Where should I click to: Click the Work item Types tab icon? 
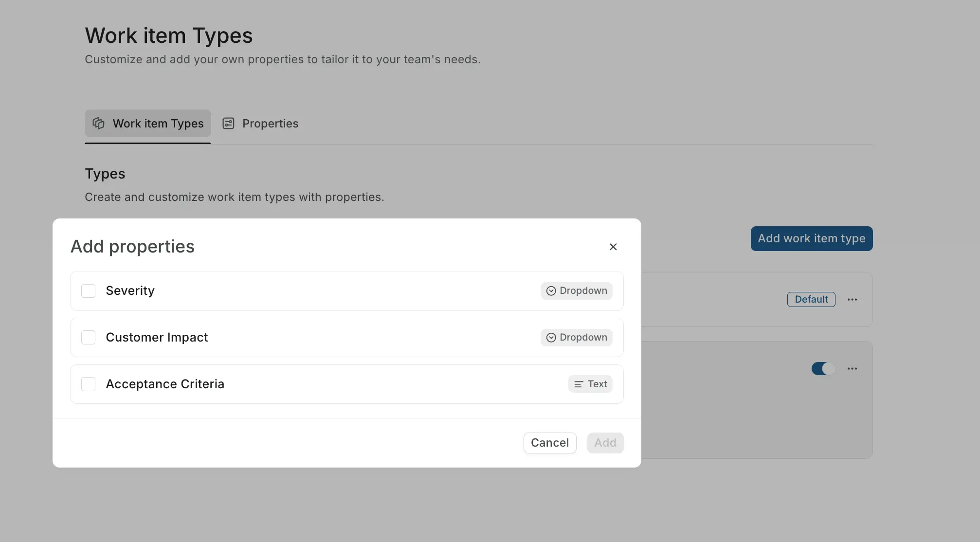coord(98,124)
